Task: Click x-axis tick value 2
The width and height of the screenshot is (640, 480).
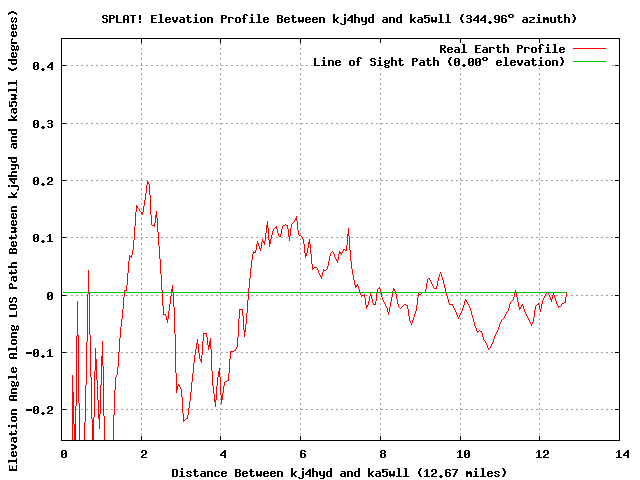Action: [144, 454]
